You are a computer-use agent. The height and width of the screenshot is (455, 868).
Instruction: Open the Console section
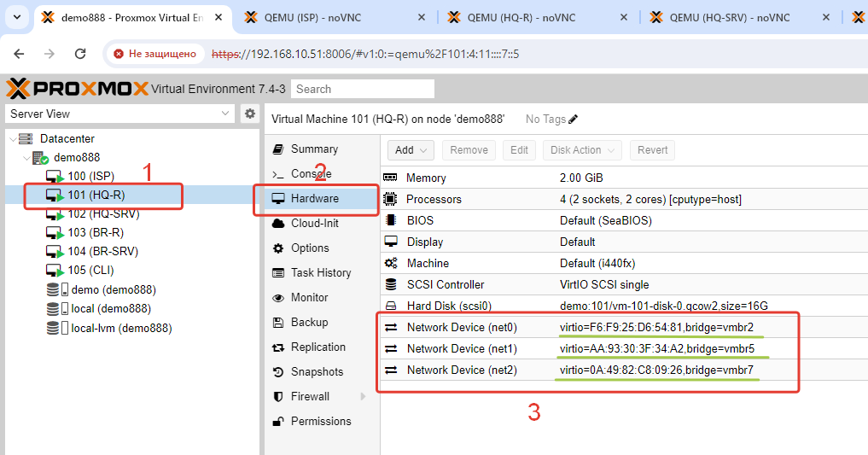(x=312, y=174)
